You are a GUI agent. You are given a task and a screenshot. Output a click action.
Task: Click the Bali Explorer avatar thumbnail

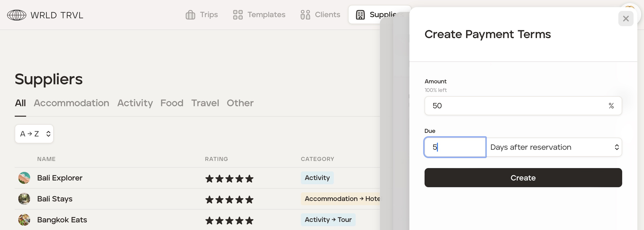(24, 178)
